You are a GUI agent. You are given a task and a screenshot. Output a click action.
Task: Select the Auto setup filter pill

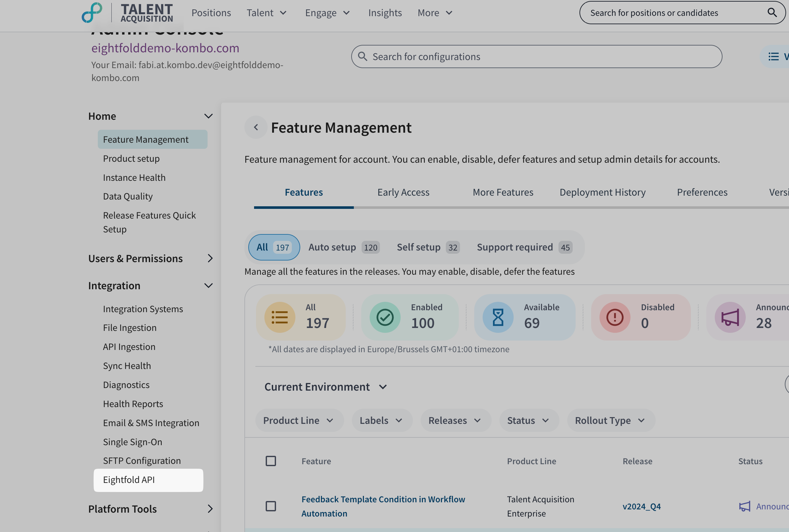[x=343, y=247]
